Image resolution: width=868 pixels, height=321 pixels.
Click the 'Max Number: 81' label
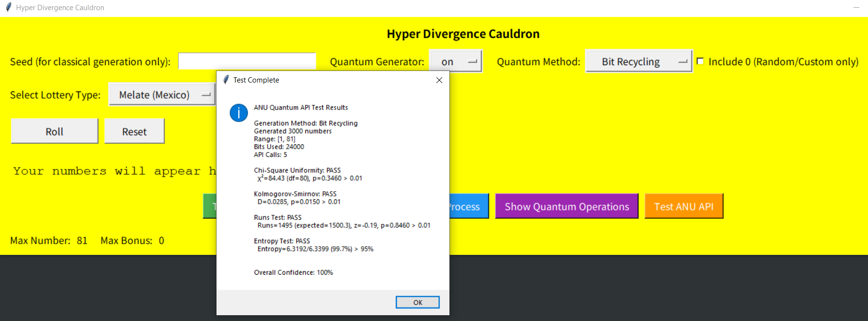pyautogui.click(x=49, y=240)
